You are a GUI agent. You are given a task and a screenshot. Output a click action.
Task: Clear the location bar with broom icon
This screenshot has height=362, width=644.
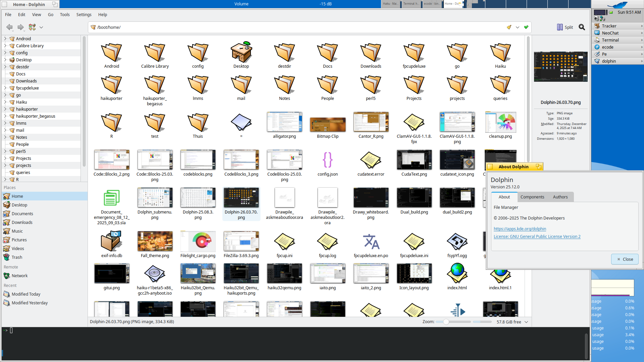click(509, 27)
